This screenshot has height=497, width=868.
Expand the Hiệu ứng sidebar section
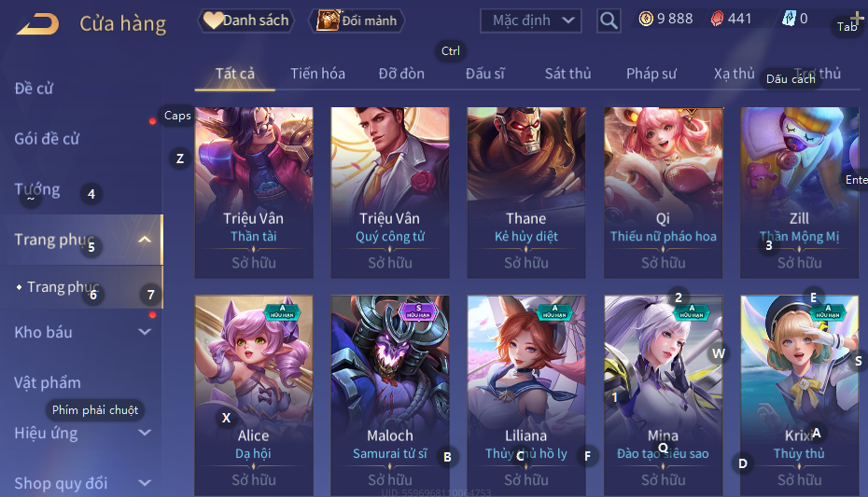coord(145,433)
